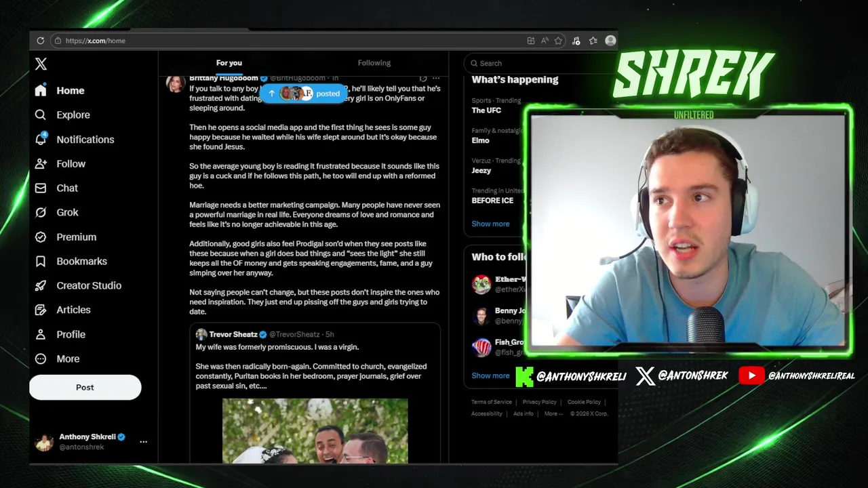Open Benny Jo suggested account avatar
This screenshot has height=488, width=868.
coord(481,316)
